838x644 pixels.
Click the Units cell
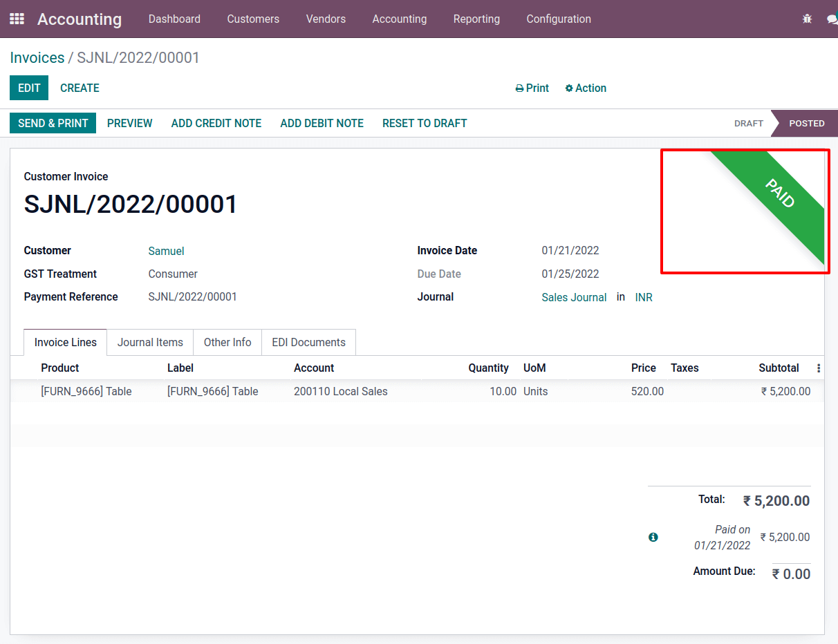click(x=536, y=392)
